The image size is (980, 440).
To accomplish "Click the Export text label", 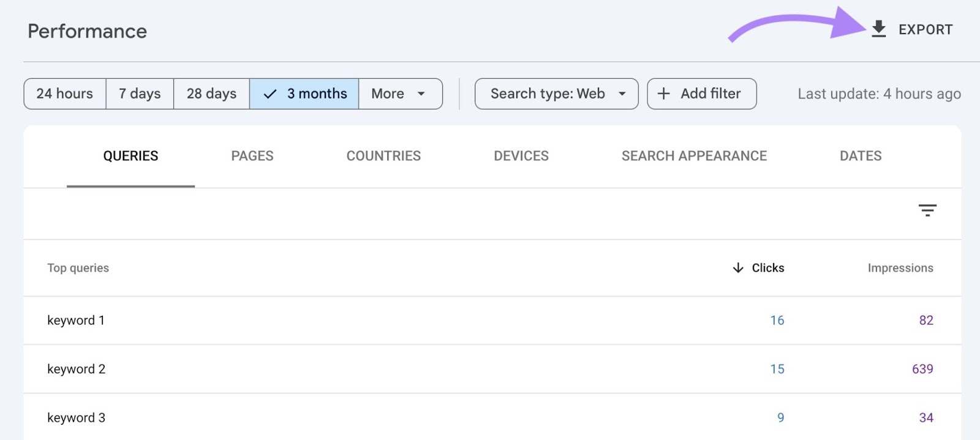I will click(925, 29).
